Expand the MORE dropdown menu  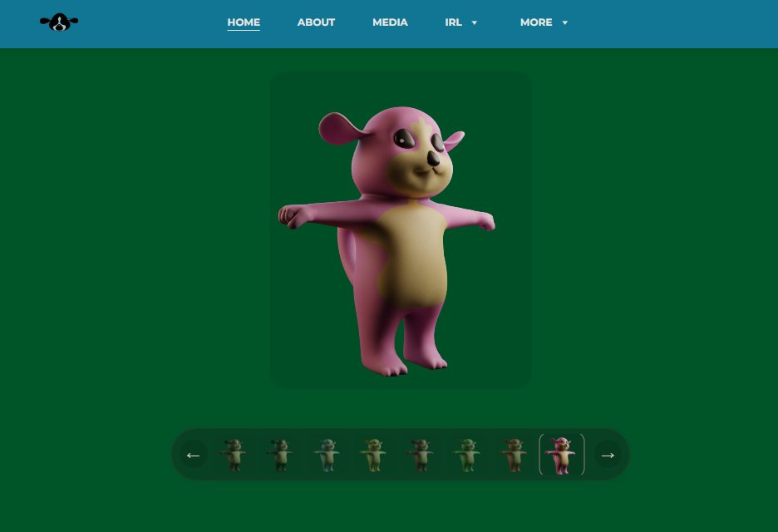(544, 22)
